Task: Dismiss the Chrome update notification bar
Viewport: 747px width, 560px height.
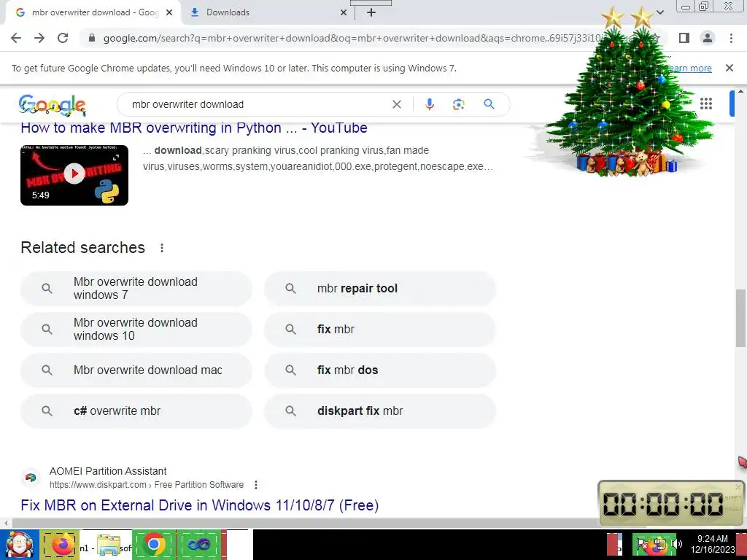Action: point(729,68)
